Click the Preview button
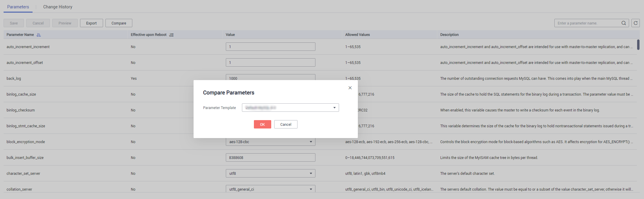The height and width of the screenshot is (199, 644). click(65, 23)
